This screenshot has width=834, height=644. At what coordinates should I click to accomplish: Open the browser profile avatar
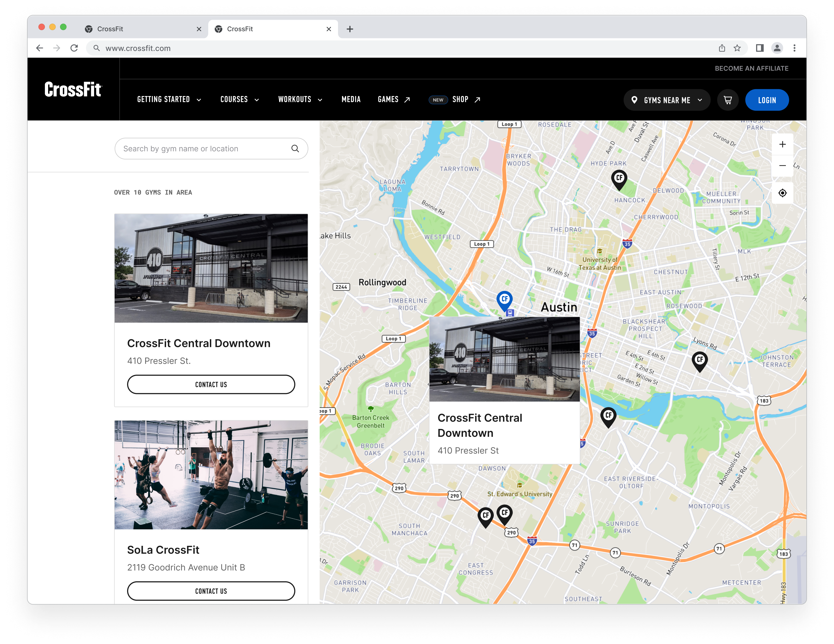coord(777,48)
